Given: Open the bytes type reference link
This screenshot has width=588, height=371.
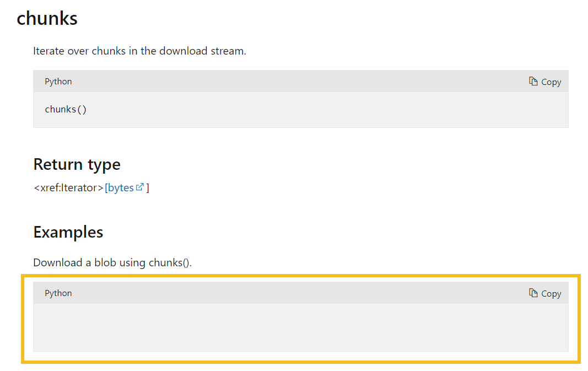Looking at the screenshot, I should tap(121, 187).
